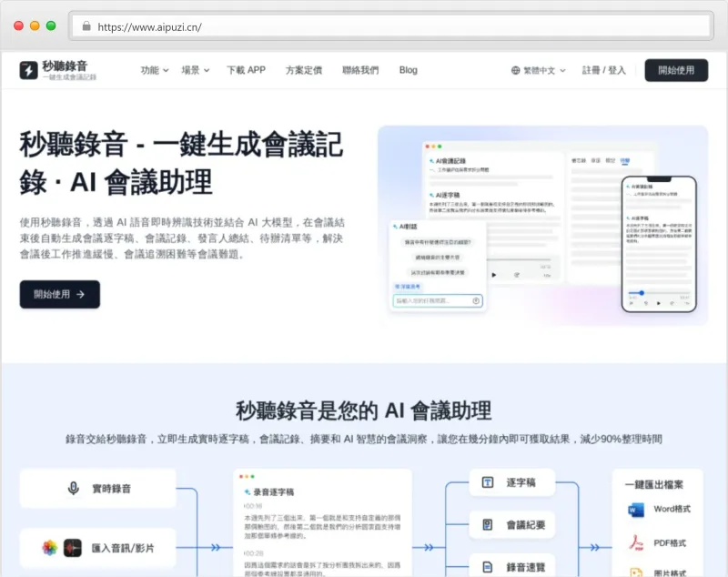This screenshot has height=577, width=728.
Task: Click the 會議紀要 meeting summary icon
Action: coord(488,524)
